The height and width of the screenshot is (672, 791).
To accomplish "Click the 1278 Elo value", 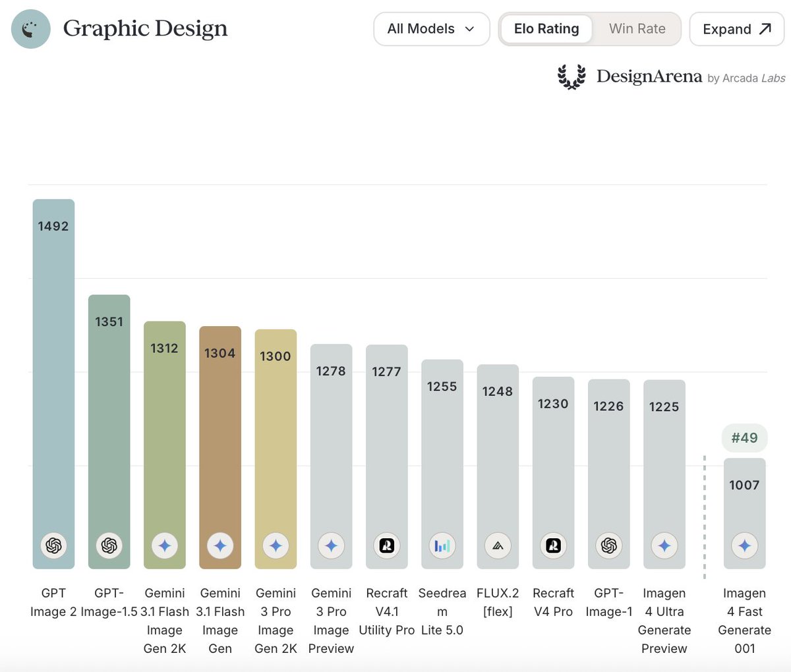I will pos(331,371).
